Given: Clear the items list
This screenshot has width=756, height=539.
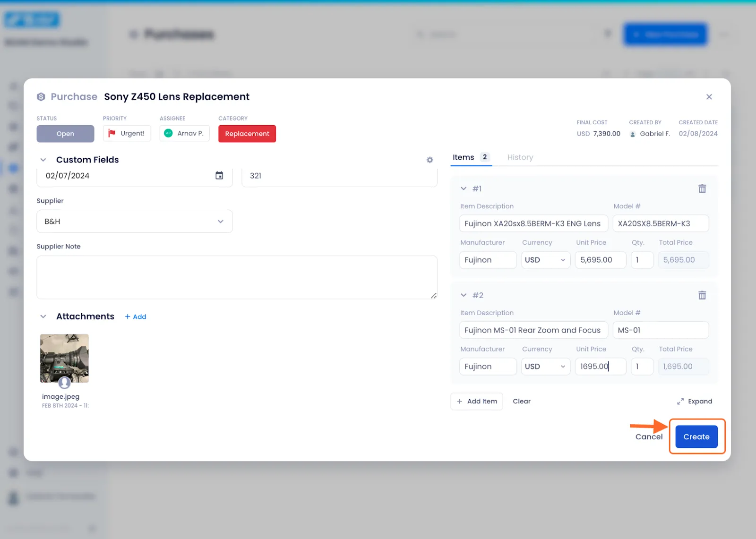Looking at the screenshot, I should [x=522, y=402].
